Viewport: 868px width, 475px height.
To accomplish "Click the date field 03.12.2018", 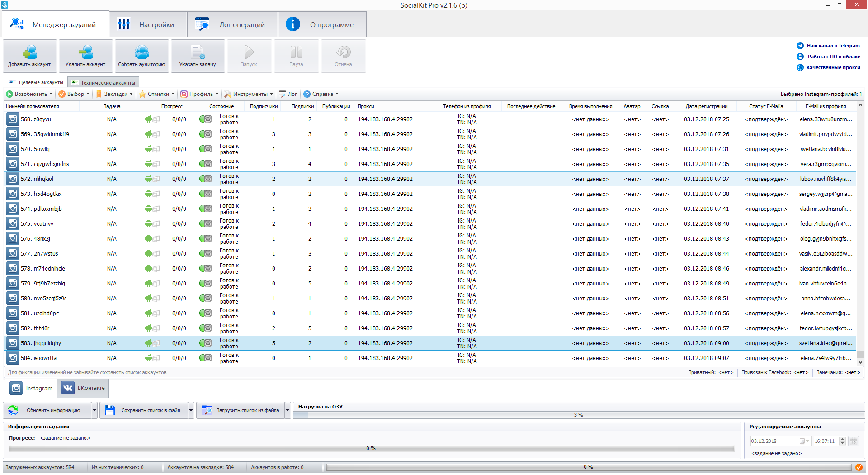I will [780, 441].
